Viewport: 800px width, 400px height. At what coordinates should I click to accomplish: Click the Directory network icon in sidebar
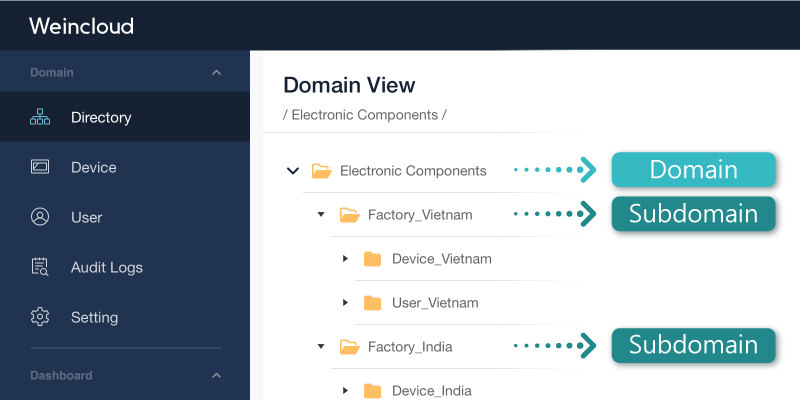point(40,117)
